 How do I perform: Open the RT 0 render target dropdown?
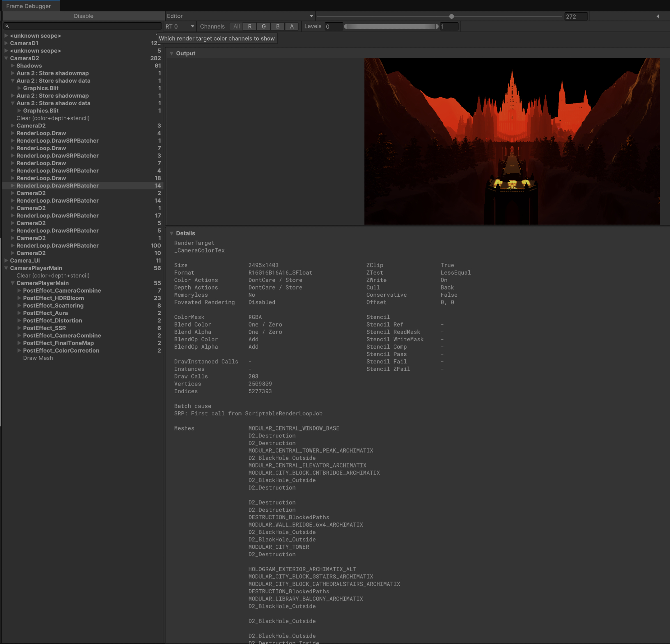click(180, 26)
